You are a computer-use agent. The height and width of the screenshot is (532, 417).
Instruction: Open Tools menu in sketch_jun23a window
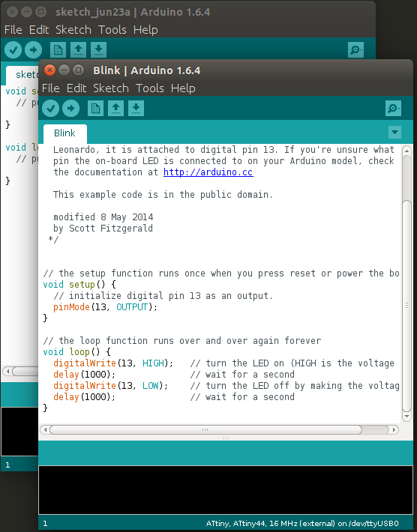point(112,30)
